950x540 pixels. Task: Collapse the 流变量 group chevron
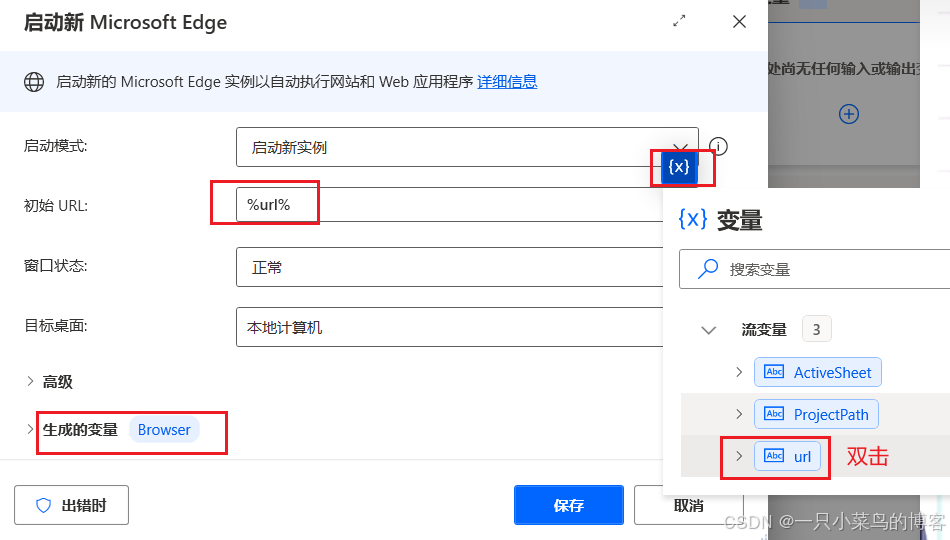(708, 330)
